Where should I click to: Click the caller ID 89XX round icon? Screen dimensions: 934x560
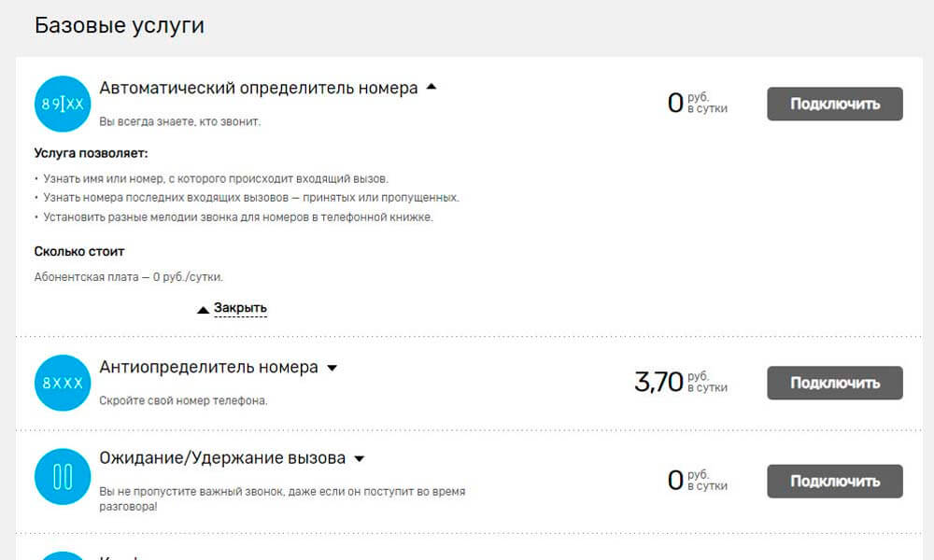pos(63,105)
